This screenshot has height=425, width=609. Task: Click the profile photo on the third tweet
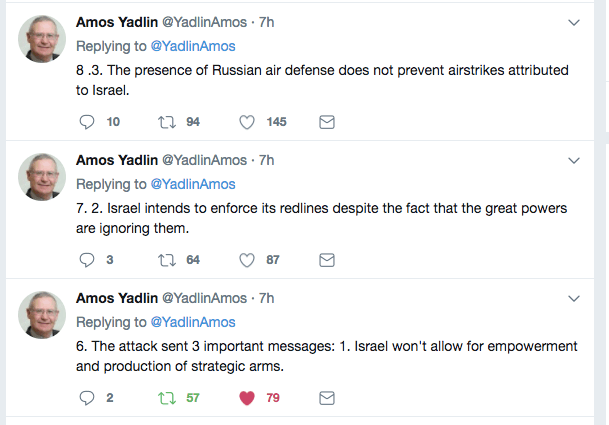(x=43, y=316)
